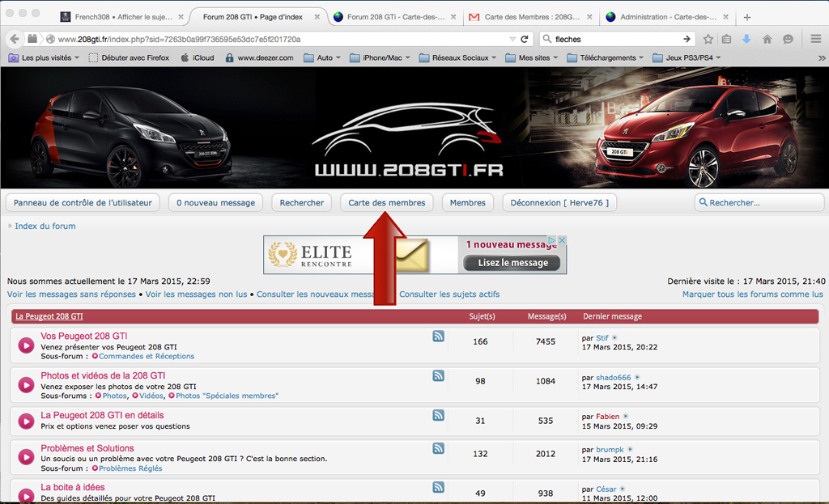Close the French308 tab

pyautogui.click(x=181, y=17)
